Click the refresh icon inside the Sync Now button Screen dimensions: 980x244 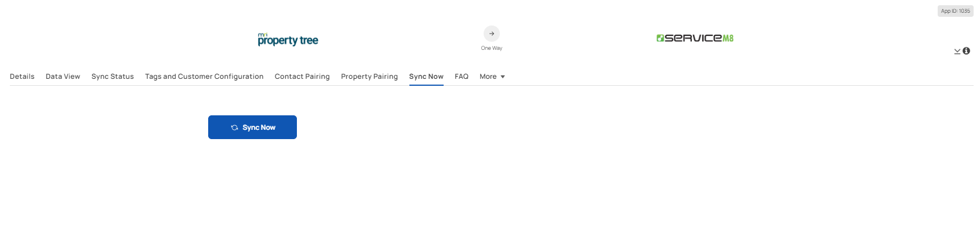234,128
